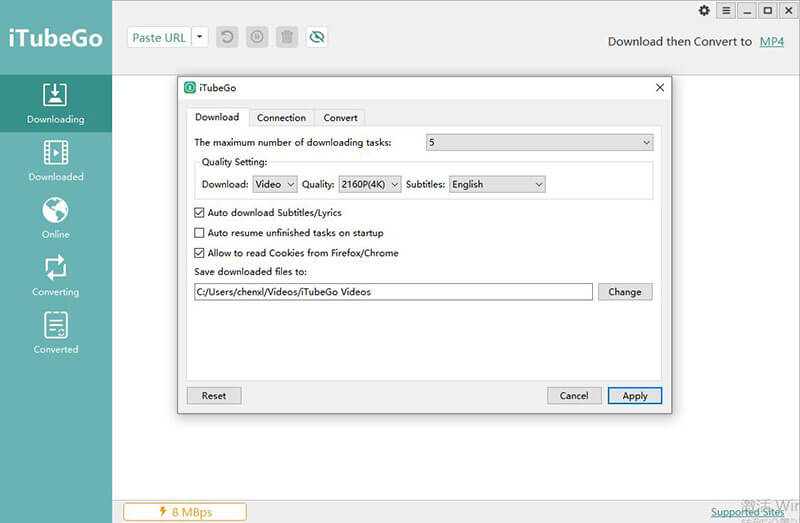Viewport: 800px width, 523px height.
Task: Open the Online browser section
Action: 55,219
